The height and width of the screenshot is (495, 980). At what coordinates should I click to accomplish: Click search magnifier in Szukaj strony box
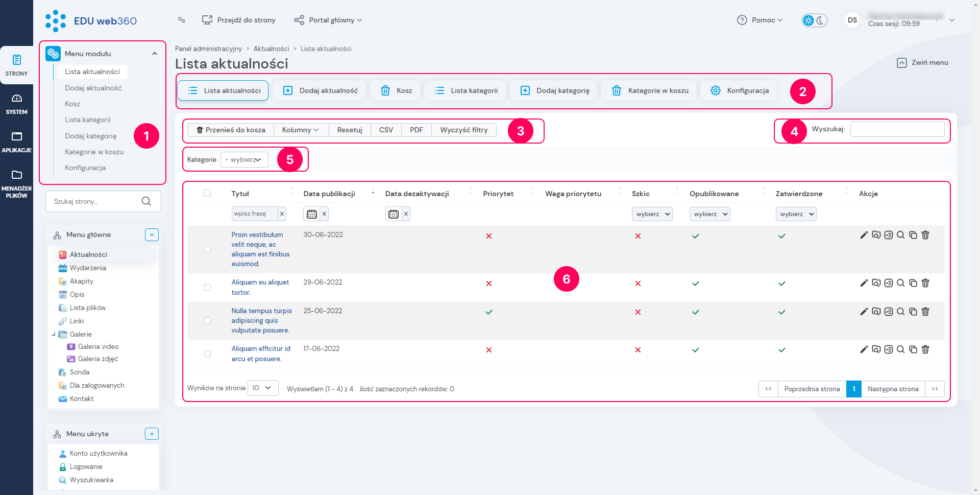click(146, 201)
